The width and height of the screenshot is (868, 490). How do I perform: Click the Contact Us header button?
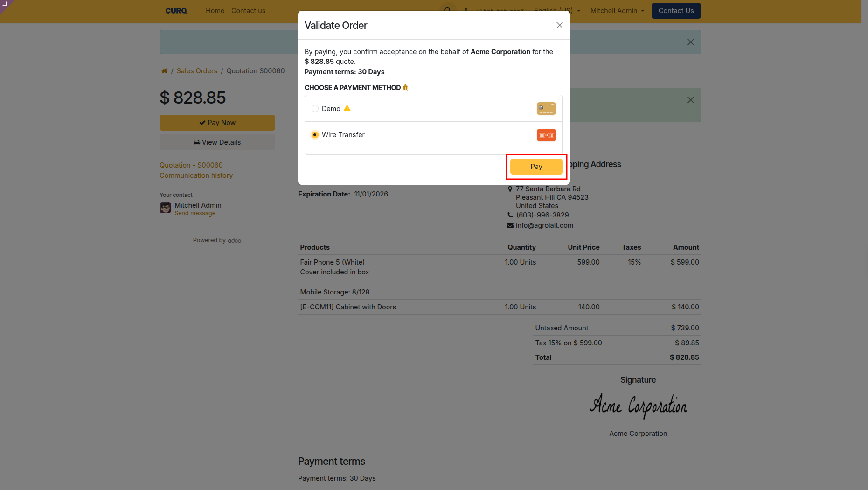676,11
